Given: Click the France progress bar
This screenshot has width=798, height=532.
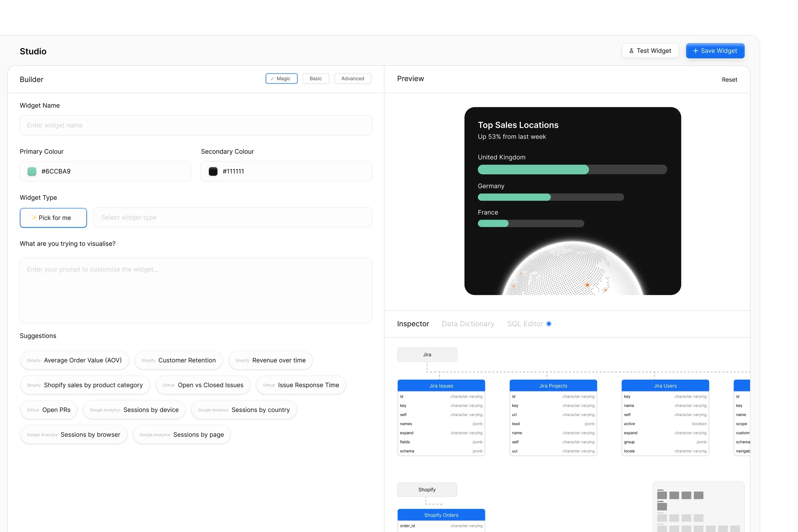Looking at the screenshot, I should point(531,223).
